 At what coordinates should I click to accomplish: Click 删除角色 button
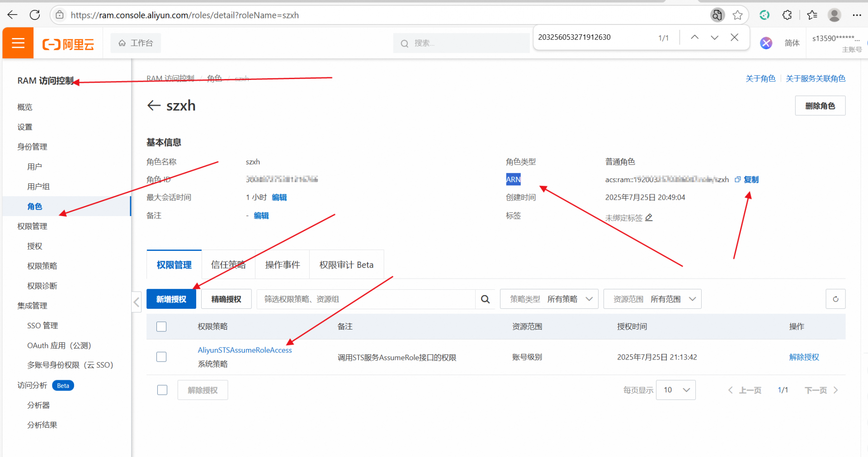820,106
